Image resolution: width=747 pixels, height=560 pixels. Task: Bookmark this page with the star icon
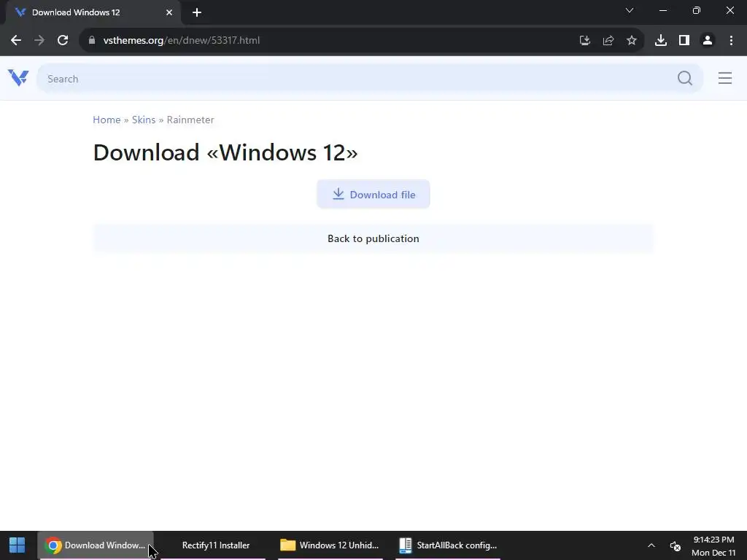(632, 41)
